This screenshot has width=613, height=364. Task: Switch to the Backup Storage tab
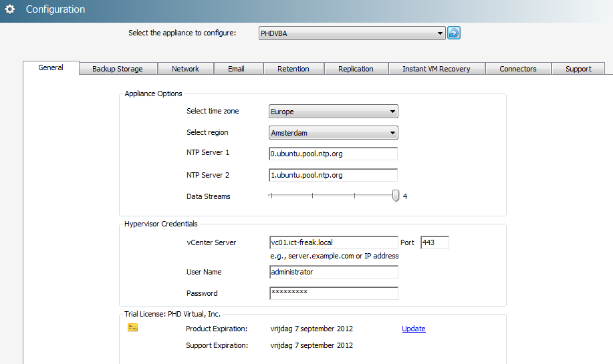tap(118, 69)
